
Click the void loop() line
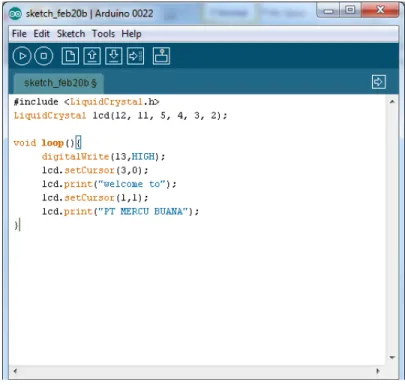[x=47, y=143]
